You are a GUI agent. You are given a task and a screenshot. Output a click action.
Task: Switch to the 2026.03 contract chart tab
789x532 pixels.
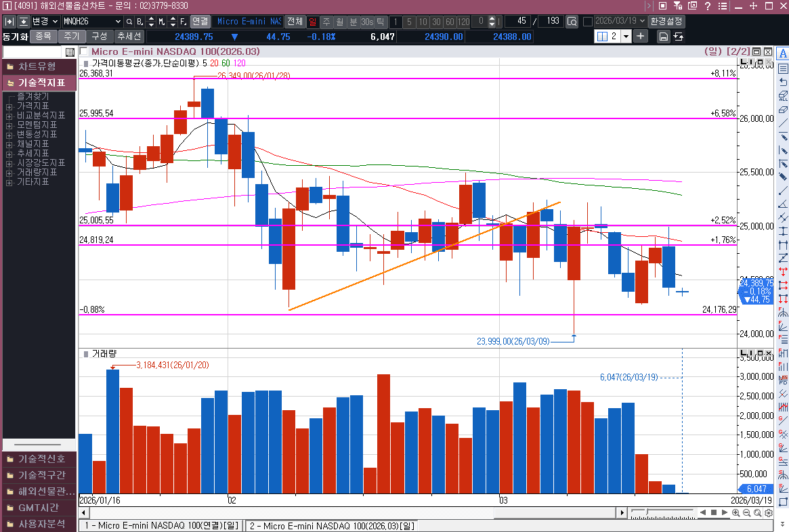[x=330, y=526]
